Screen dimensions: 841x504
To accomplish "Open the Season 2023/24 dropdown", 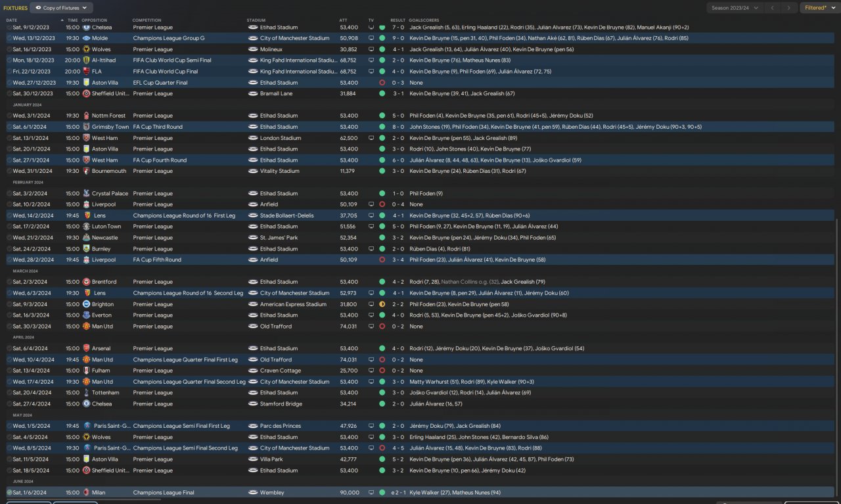I will pyautogui.click(x=735, y=8).
